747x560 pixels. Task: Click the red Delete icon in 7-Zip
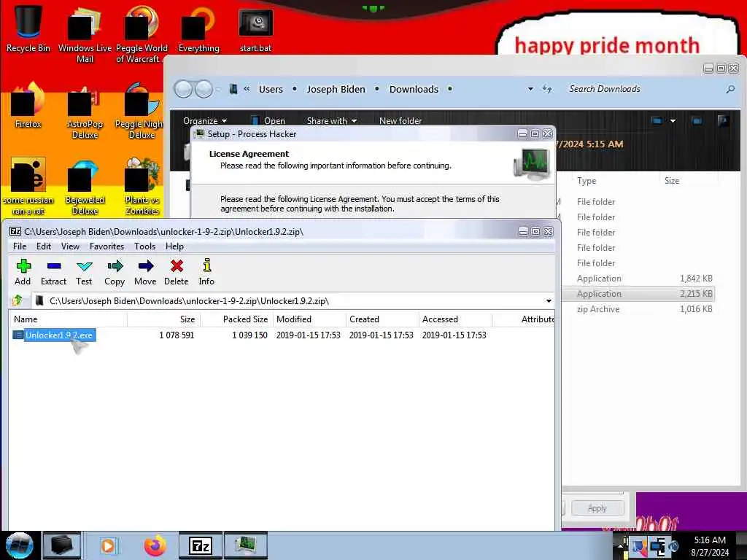(177, 273)
